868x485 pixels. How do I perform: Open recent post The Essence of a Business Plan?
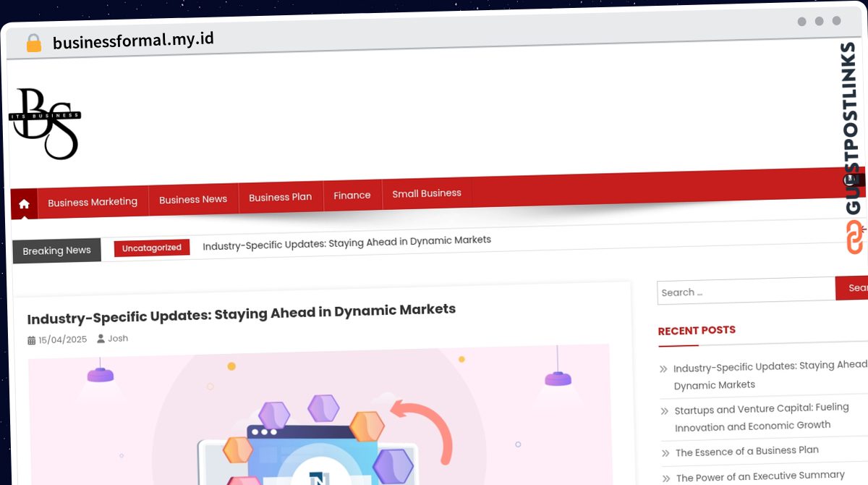[747, 451]
